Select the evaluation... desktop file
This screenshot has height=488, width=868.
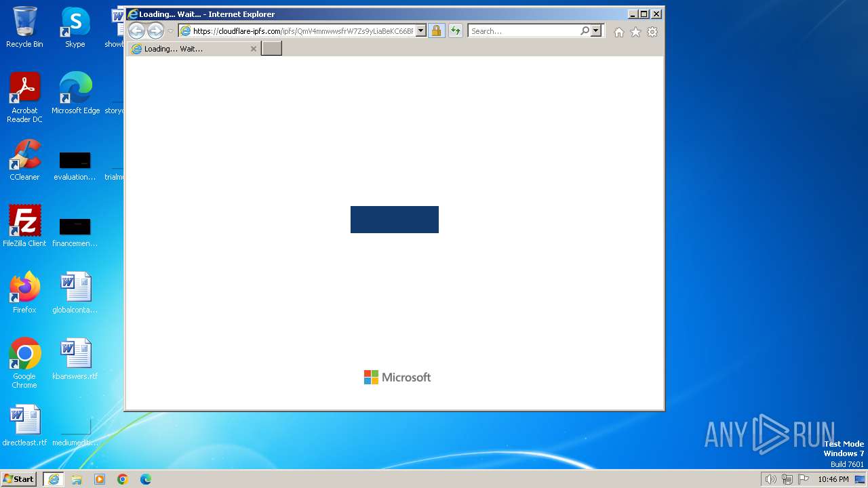[x=75, y=166]
